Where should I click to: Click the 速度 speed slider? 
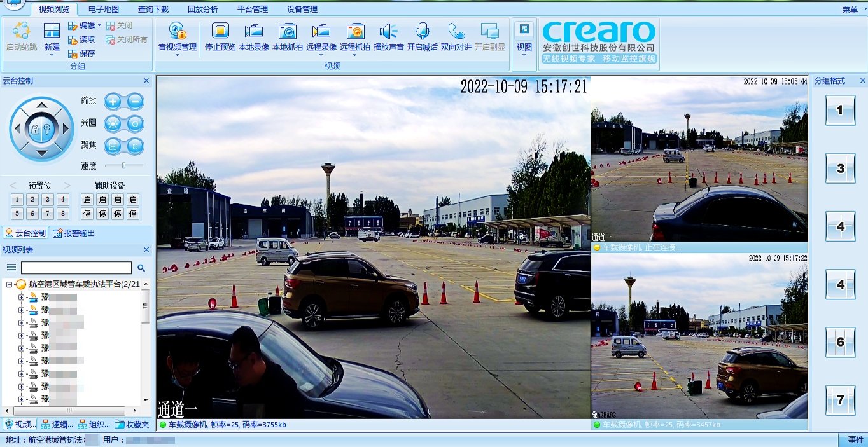(123, 165)
